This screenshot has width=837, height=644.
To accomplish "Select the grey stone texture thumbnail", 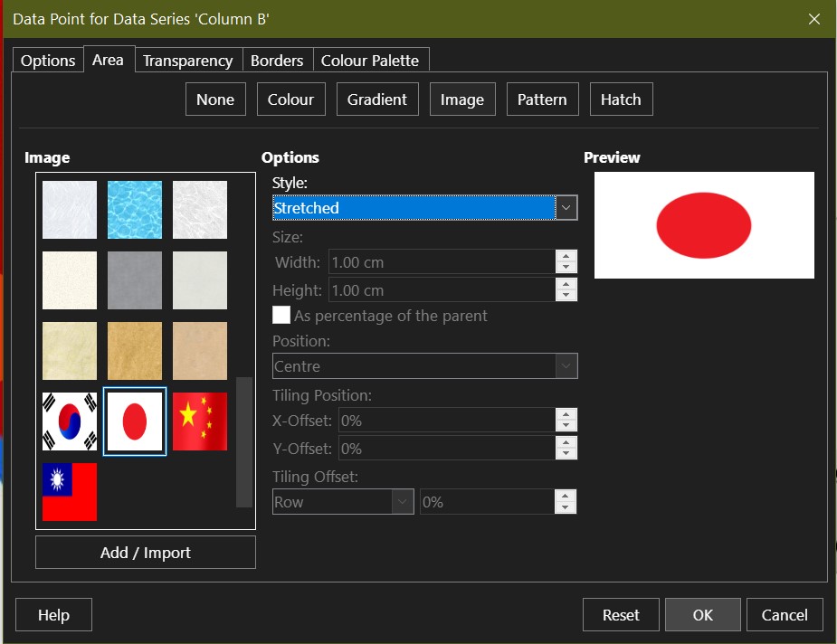I will tap(135, 280).
